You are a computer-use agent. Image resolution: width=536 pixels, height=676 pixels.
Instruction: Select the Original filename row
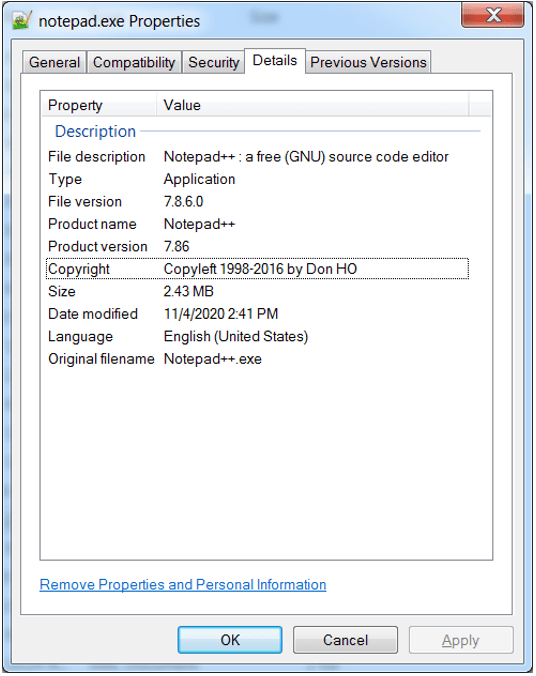[x=257, y=359]
